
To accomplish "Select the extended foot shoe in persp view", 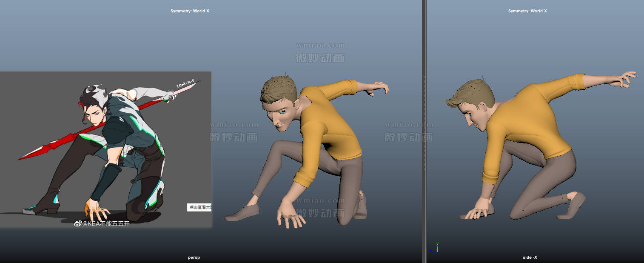I will click(x=242, y=213).
